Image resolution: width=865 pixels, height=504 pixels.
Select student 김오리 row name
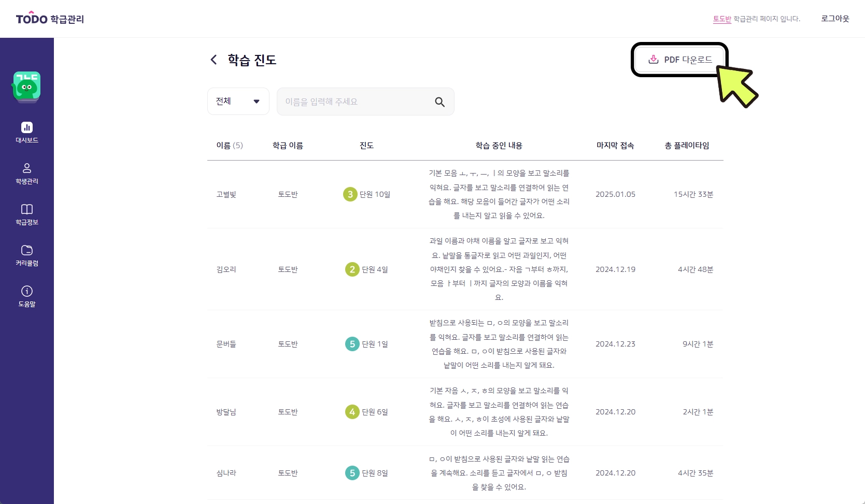(x=226, y=269)
